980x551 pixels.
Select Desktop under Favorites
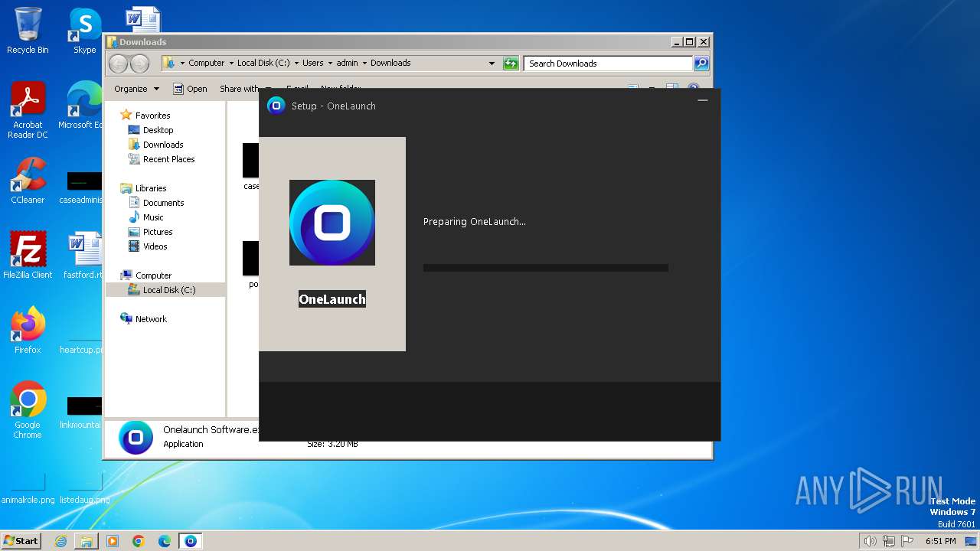click(x=158, y=130)
